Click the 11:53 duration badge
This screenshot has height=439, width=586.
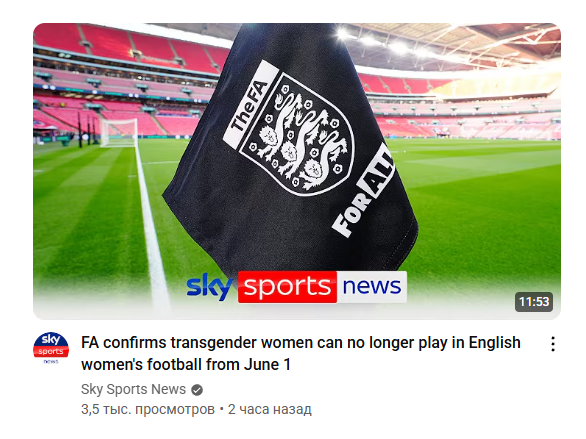tap(534, 301)
